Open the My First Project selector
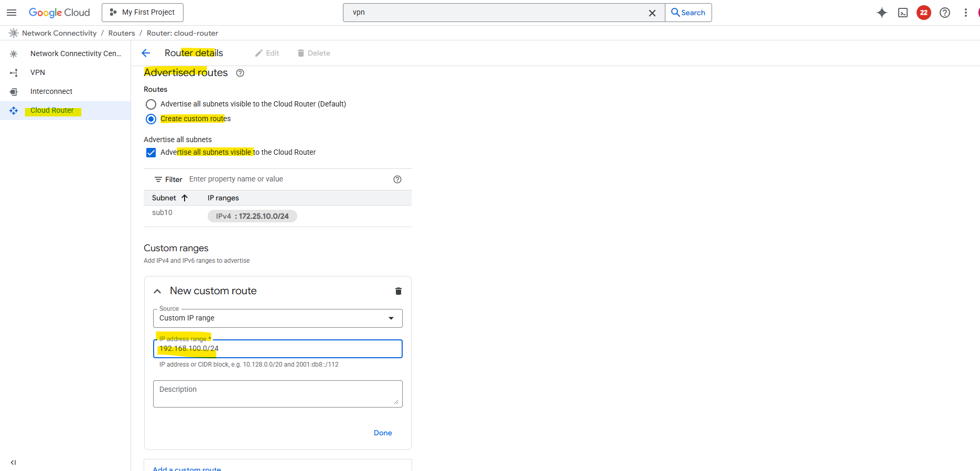Screen dimensions: 980x471 [x=143, y=13]
